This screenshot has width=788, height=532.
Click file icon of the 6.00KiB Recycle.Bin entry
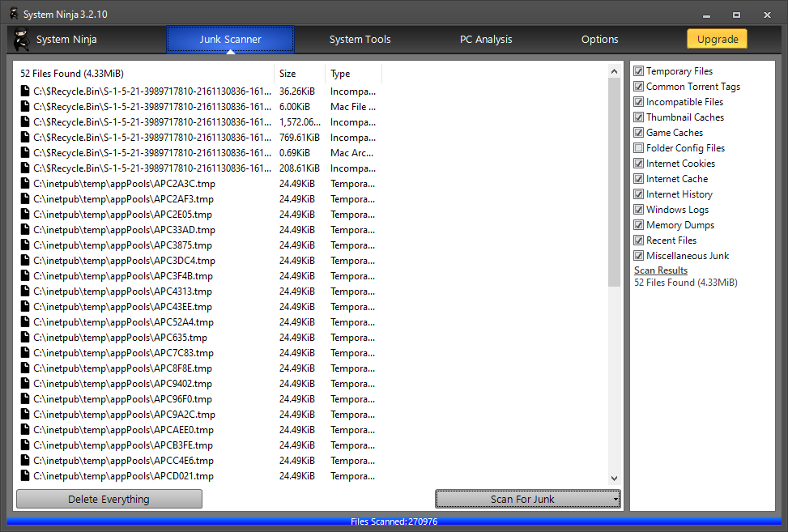tap(24, 107)
